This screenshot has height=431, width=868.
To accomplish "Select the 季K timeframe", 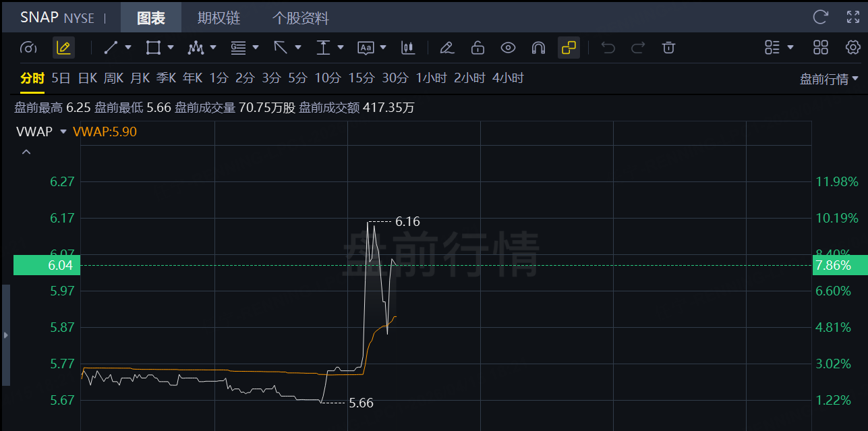I will click(x=166, y=78).
